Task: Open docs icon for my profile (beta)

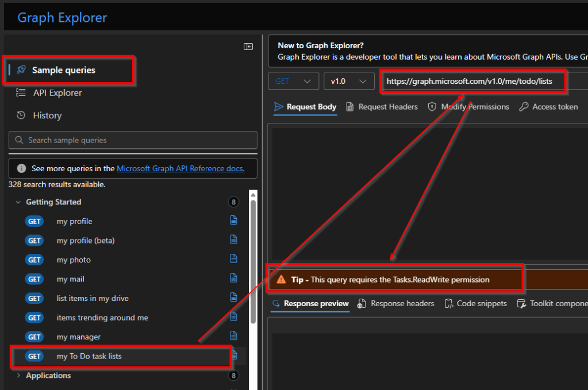Action: click(x=233, y=240)
